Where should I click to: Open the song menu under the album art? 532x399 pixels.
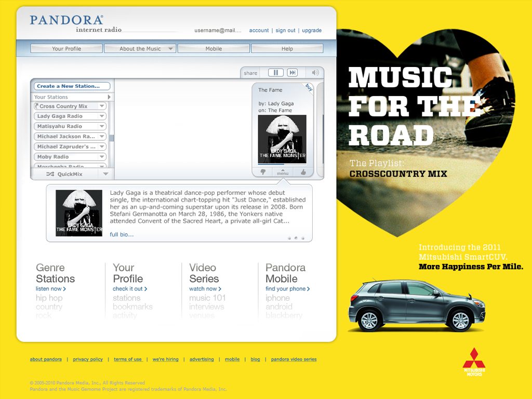(283, 172)
